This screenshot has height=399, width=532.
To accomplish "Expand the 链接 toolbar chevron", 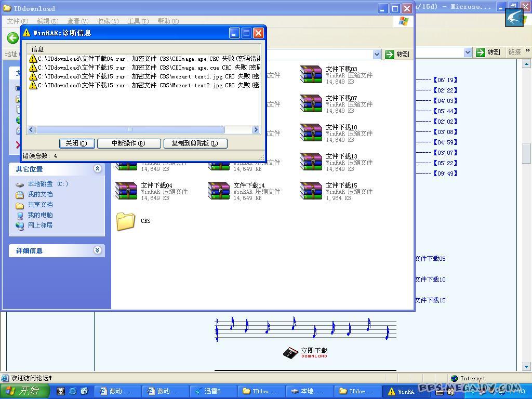I will (528, 50).
